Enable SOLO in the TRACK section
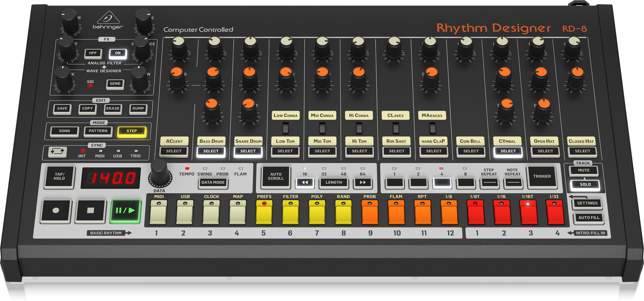This screenshot has width=644, height=301. (586, 184)
